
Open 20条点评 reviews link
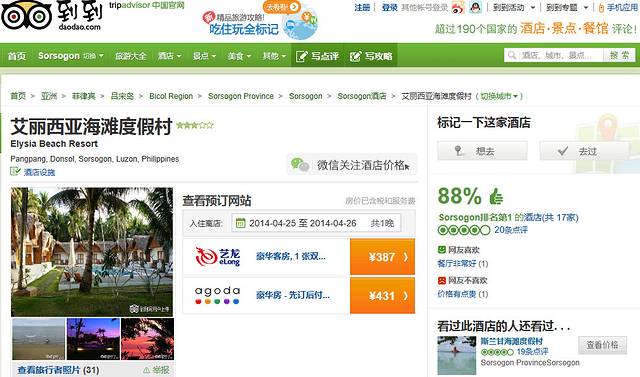pos(511,230)
